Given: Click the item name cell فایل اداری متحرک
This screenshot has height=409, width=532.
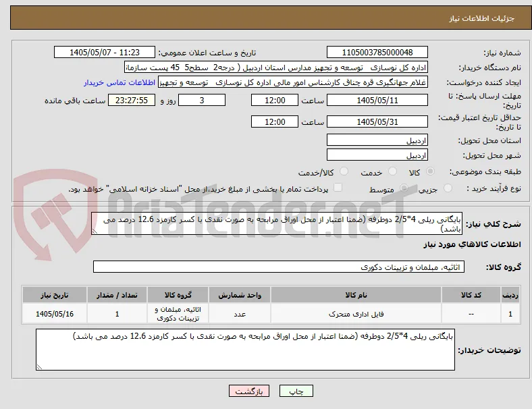Looking at the screenshot, I should 356,314.
